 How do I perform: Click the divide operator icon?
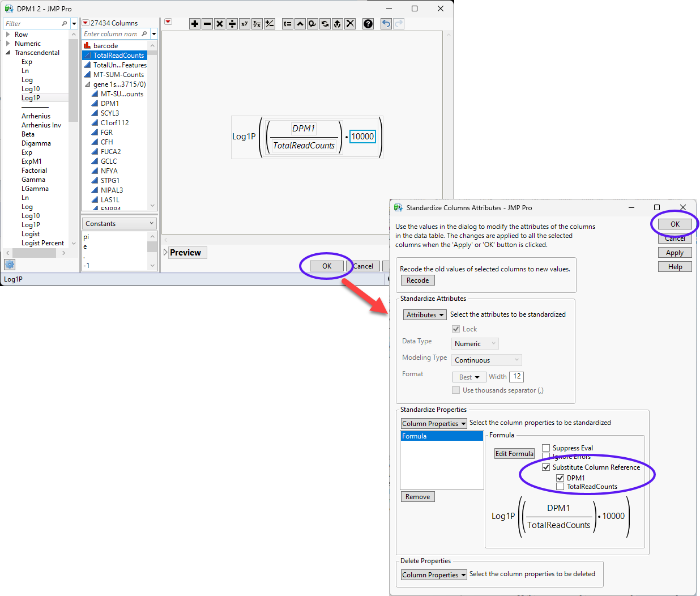pos(232,24)
